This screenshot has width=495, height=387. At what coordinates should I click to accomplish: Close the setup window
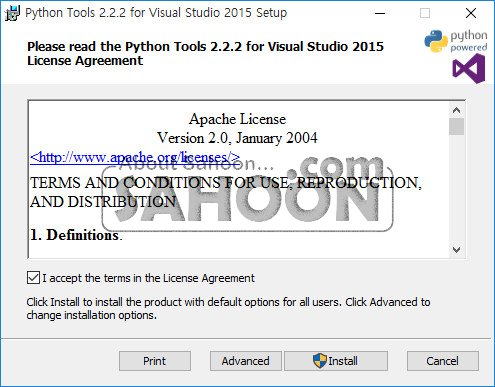tap(471, 13)
